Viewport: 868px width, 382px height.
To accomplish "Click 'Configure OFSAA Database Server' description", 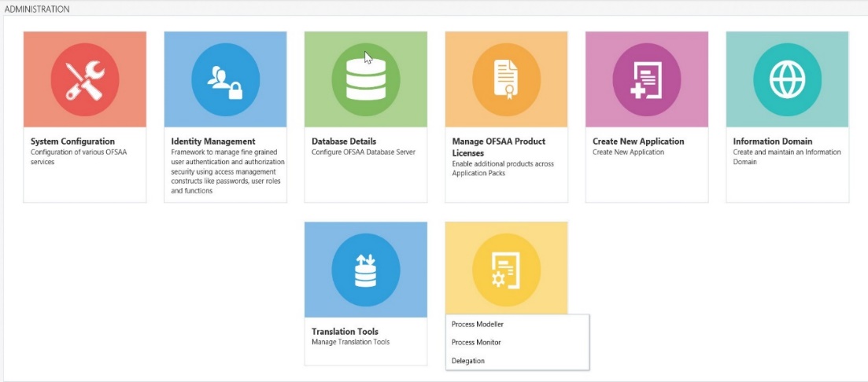I will (363, 152).
